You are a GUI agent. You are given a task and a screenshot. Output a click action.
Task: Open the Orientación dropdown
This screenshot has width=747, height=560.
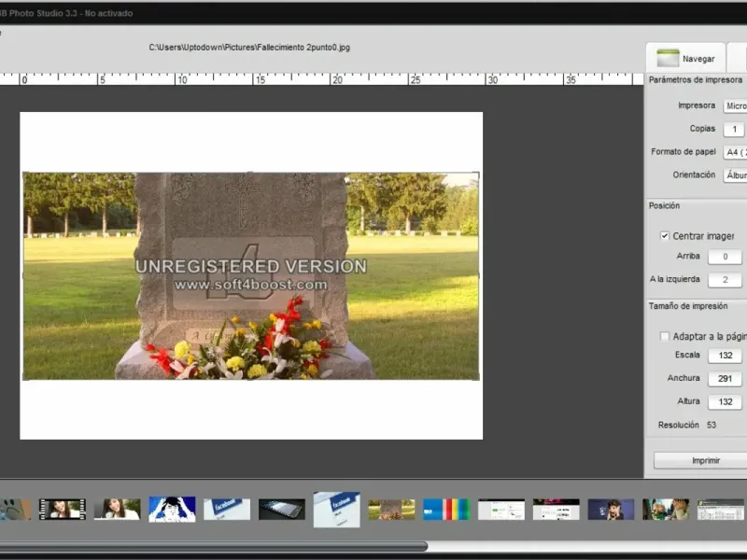point(735,175)
